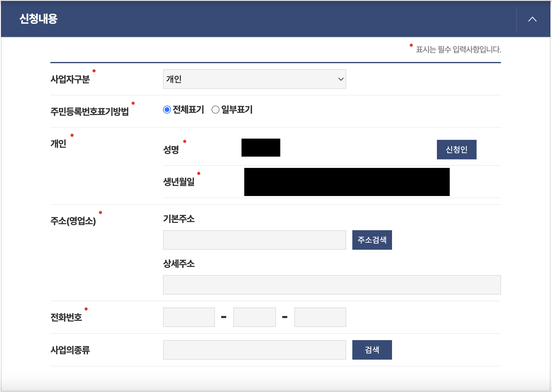Click the 성명 name field
Screen dimensions: 552x392
(260, 148)
